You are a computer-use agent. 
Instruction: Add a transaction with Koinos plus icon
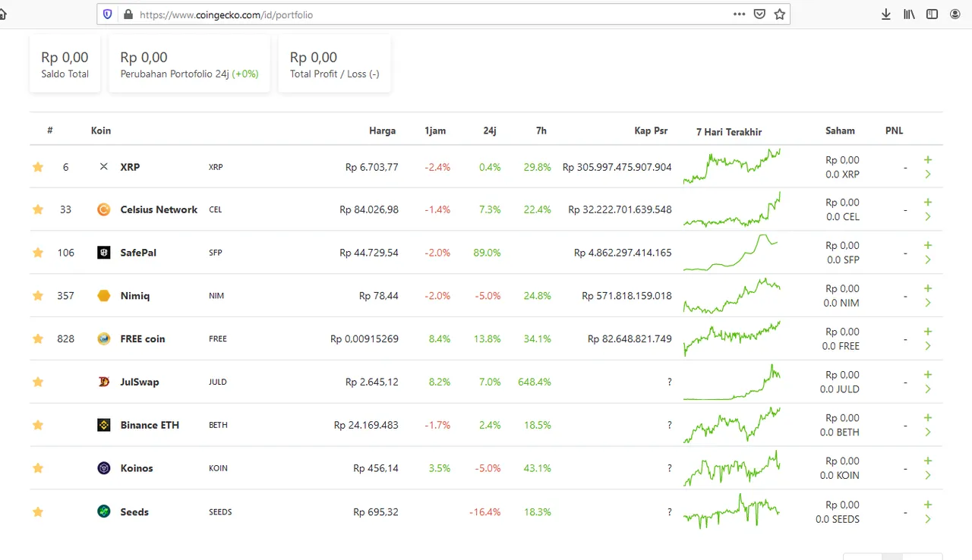928,461
